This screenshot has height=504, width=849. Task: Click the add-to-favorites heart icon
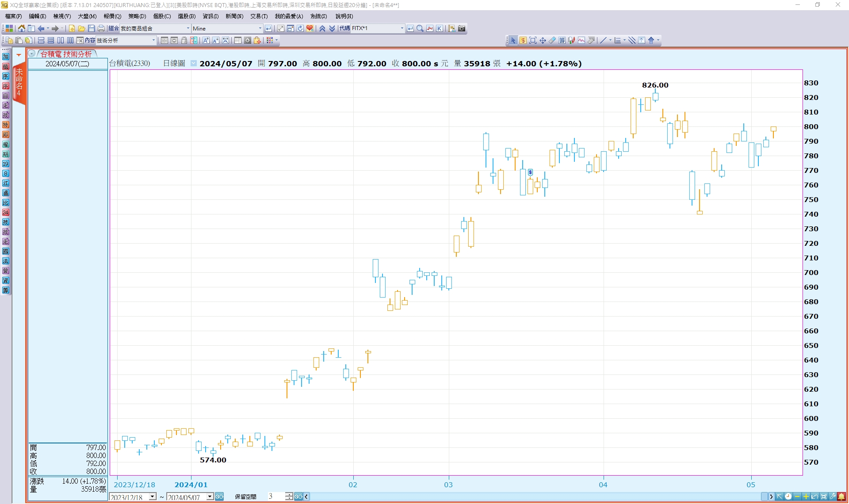tap(310, 28)
